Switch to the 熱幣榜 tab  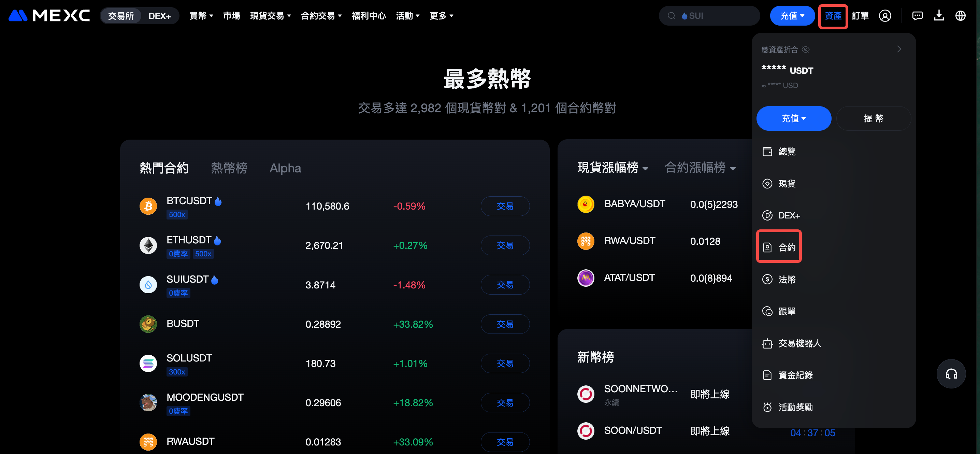point(229,168)
